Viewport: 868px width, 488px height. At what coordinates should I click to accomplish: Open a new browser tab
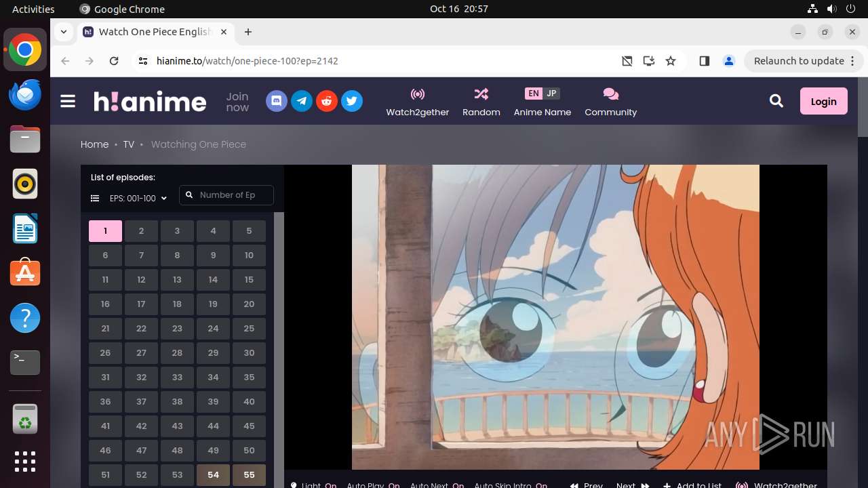click(248, 32)
